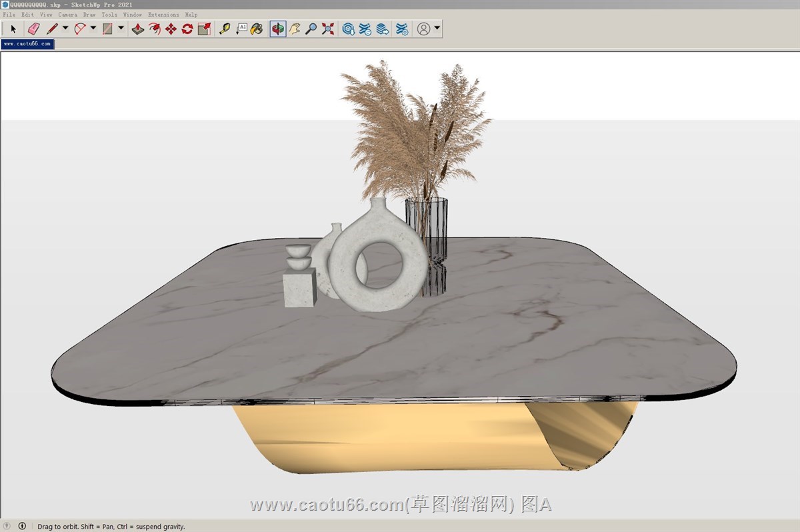Activate the Tape Measure tool
This screenshot has height=532, width=800.
coord(225,29)
